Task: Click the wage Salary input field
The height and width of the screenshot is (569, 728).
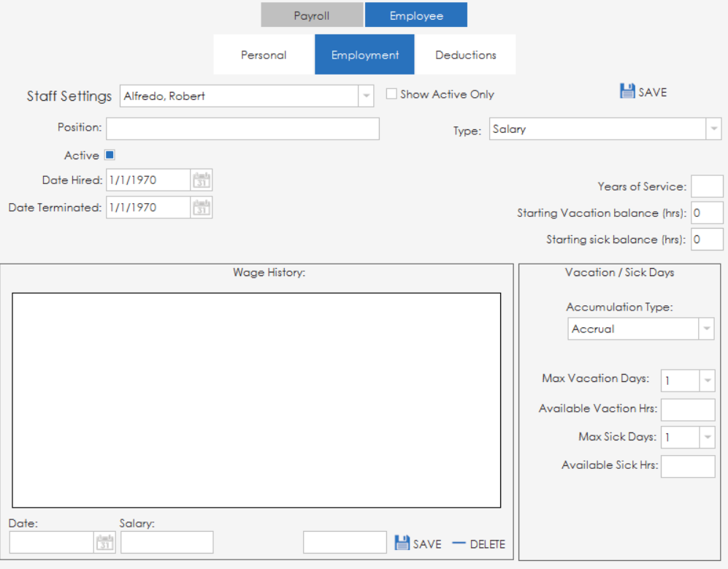Action: coord(167,542)
